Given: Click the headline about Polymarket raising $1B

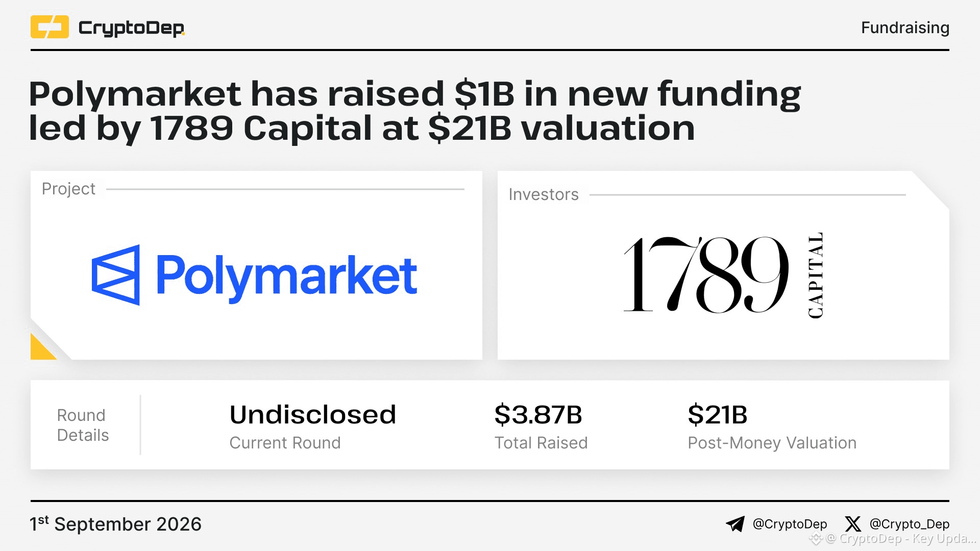Looking at the screenshot, I should pos(415,111).
